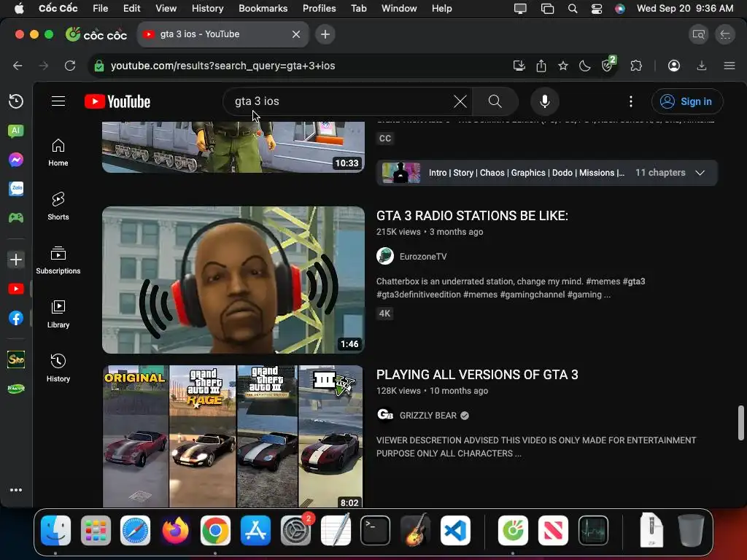Open YouTube settings three-dot menu
Screen dimensions: 747x560
(631, 101)
